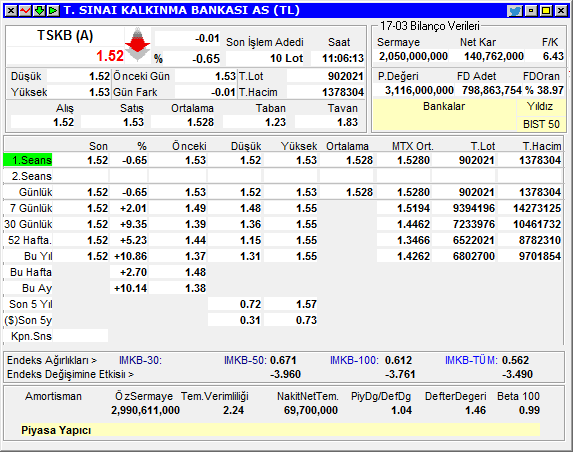Screen dimensions: 573x452
Task: Click the Önceki column header
Action: (x=189, y=146)
